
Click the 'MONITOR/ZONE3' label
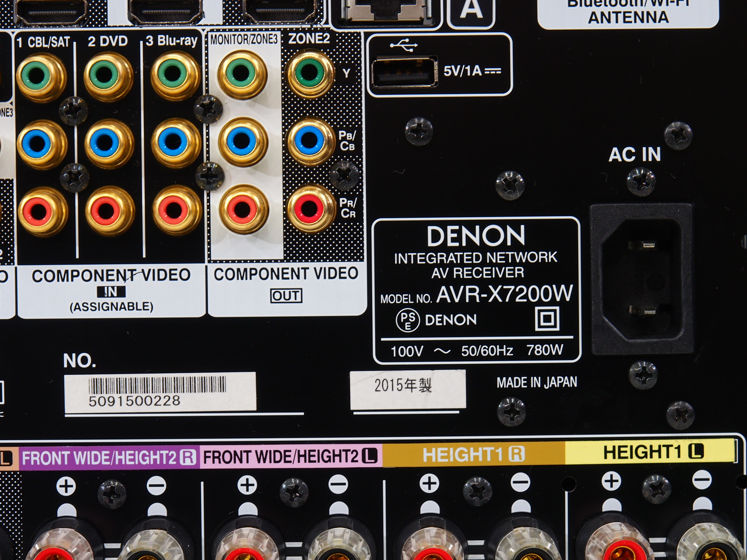pos(244,39)
